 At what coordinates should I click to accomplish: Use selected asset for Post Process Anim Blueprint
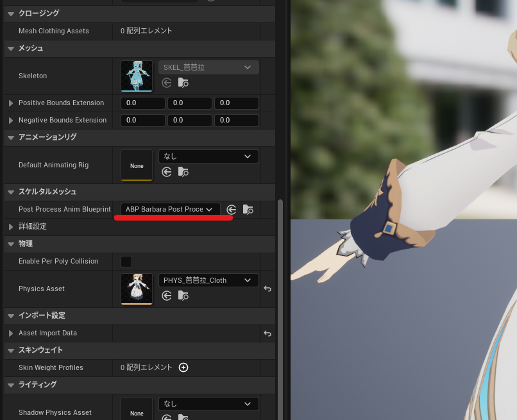pyautogui.click(x=232, y=209)
